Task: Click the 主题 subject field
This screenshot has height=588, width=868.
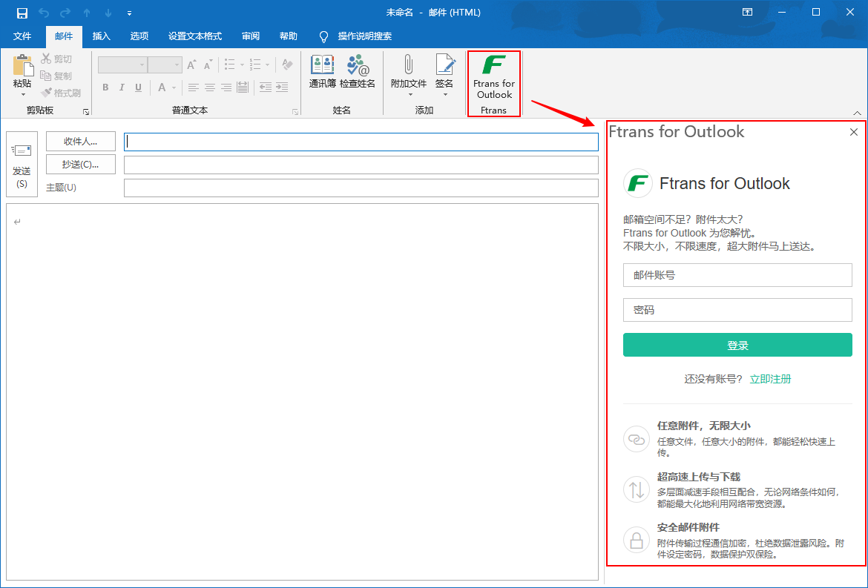Action: [x=361, y=188]
